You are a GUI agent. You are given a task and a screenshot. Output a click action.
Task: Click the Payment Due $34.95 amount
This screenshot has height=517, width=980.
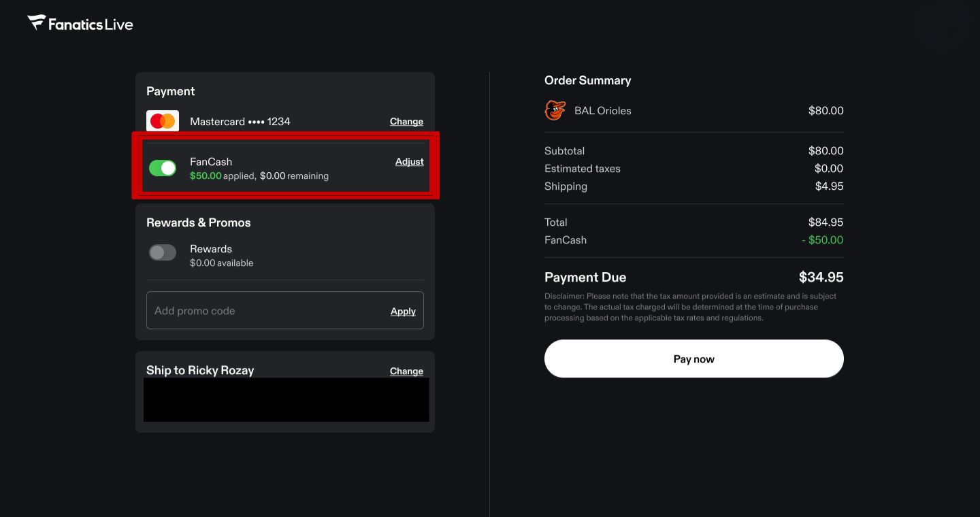coord(821,278)
